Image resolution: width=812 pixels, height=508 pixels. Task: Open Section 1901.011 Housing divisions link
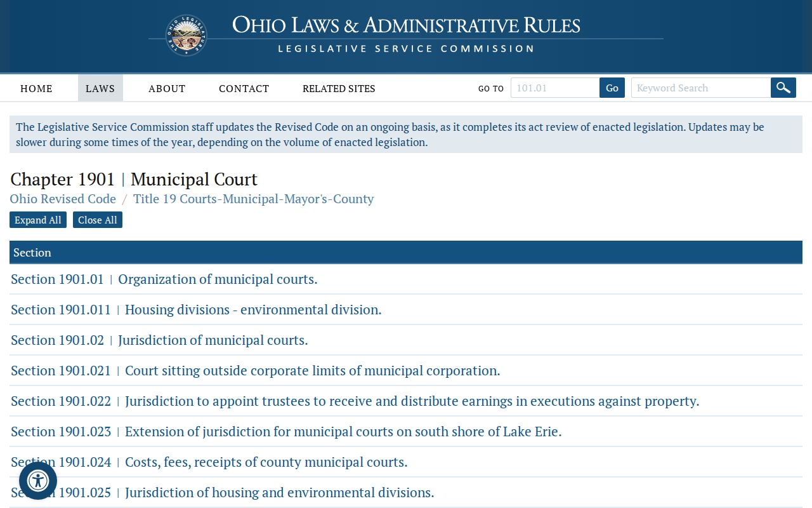click(196, 310)
